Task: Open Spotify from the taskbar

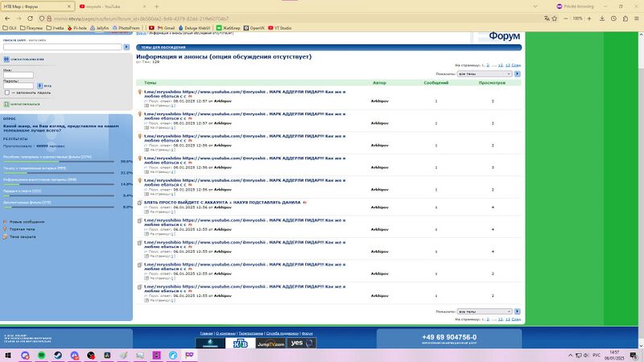Action: [42, 355]
